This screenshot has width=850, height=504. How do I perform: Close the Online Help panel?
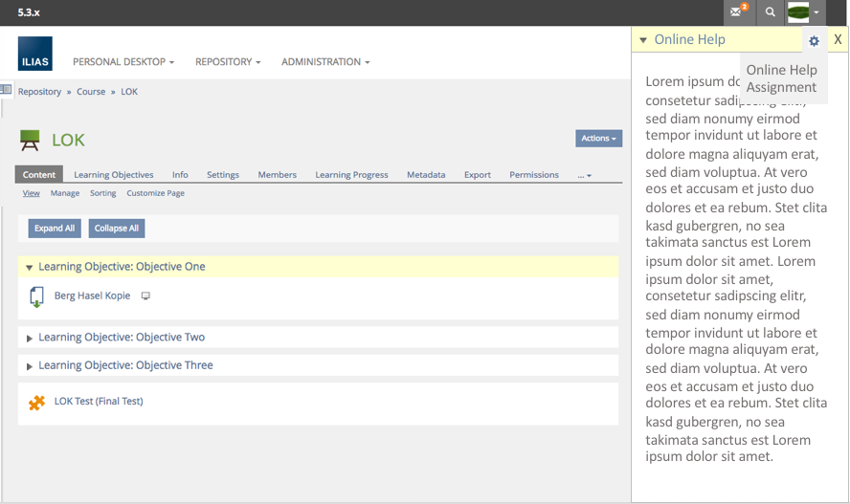tap(838, 39)
